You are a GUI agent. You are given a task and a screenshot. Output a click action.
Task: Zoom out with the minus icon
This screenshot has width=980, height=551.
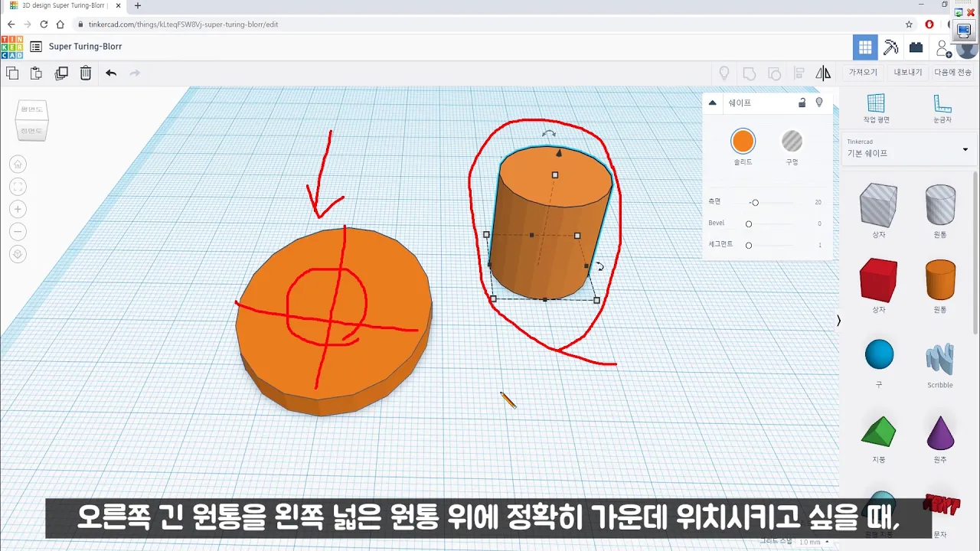click(x=18, y=231)
